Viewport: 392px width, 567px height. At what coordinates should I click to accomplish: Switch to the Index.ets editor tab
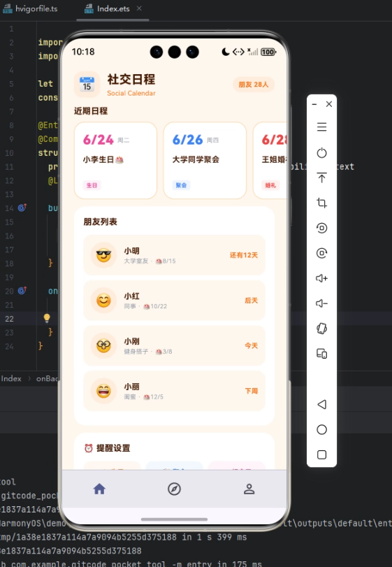tap(108, 8)
